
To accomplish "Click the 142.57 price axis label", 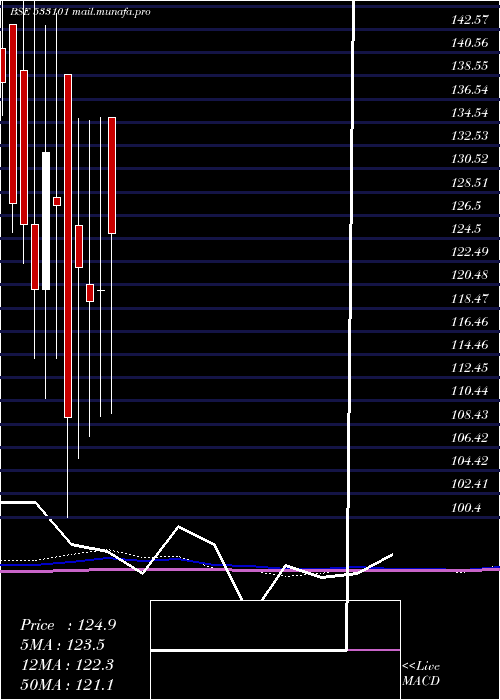I will [x=469, y=20].
